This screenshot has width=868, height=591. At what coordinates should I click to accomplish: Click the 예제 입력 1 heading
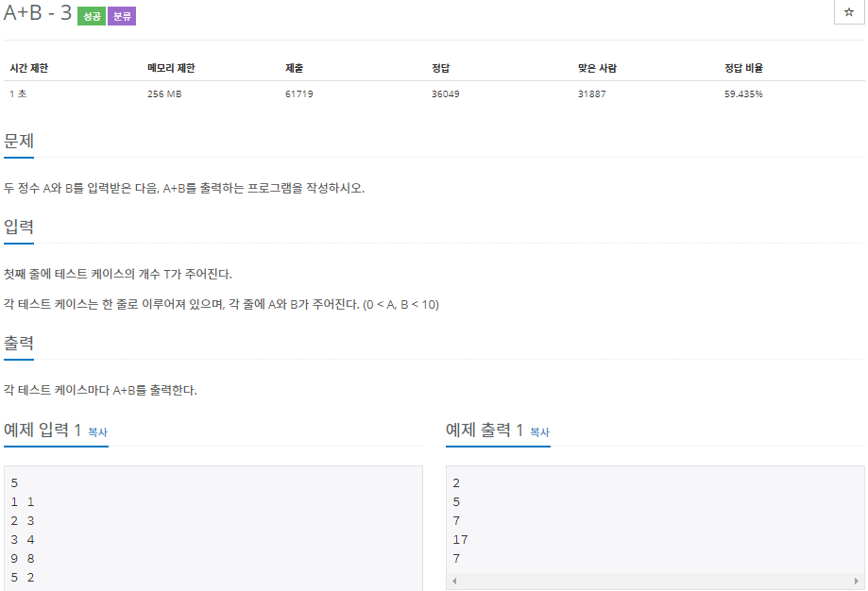(43, 430)
